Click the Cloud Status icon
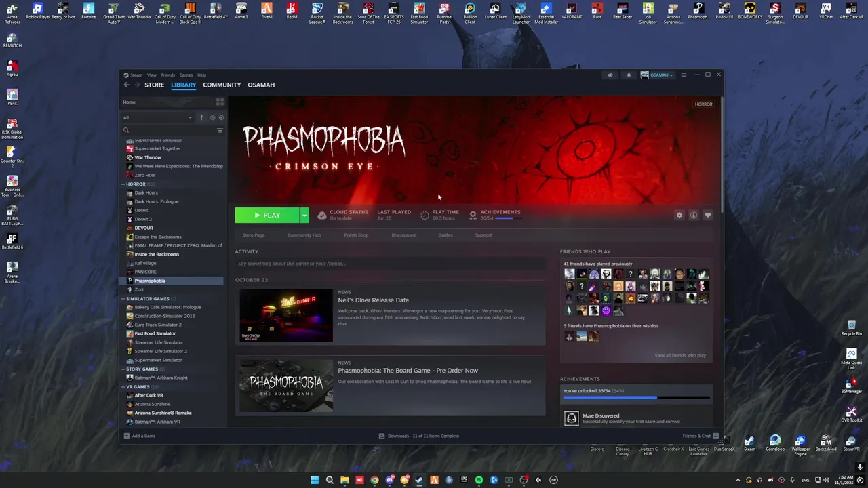 click(x=322, y=216)
